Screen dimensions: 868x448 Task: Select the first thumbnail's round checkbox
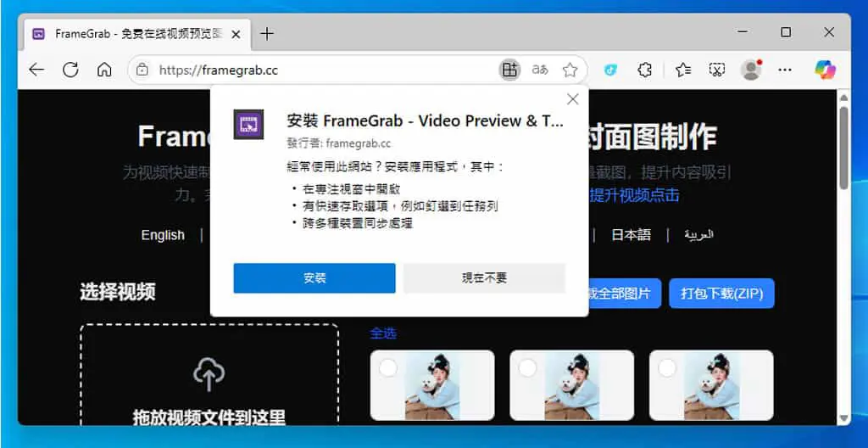tap(388, 367)
